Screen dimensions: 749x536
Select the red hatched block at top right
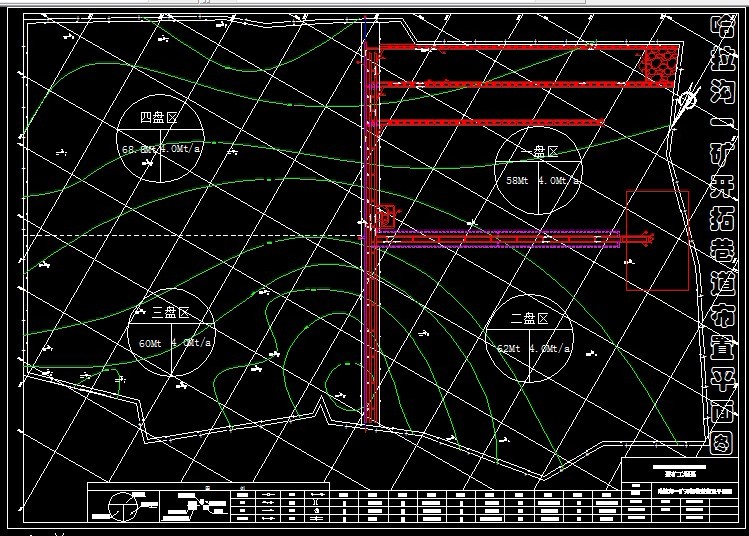click(x=661, y=66)
